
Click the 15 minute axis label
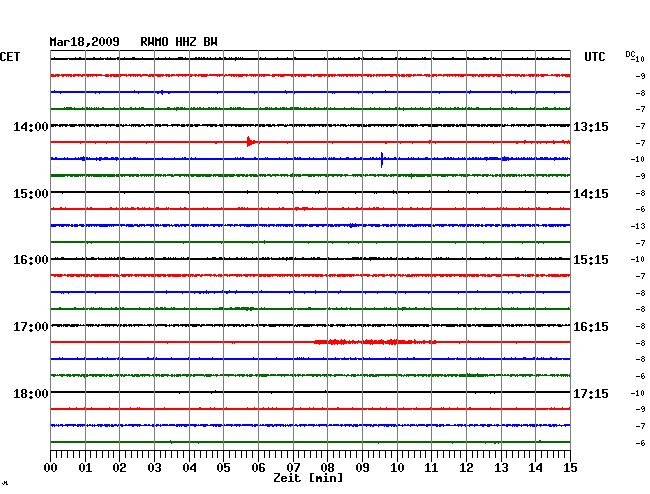[570, 467]
